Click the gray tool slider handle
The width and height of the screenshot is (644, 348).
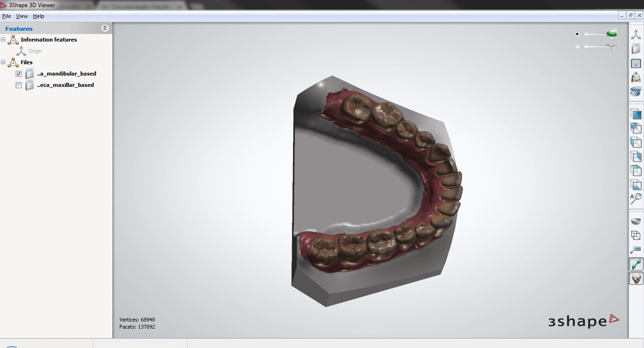pyautogui.click(x=611, y=46)
